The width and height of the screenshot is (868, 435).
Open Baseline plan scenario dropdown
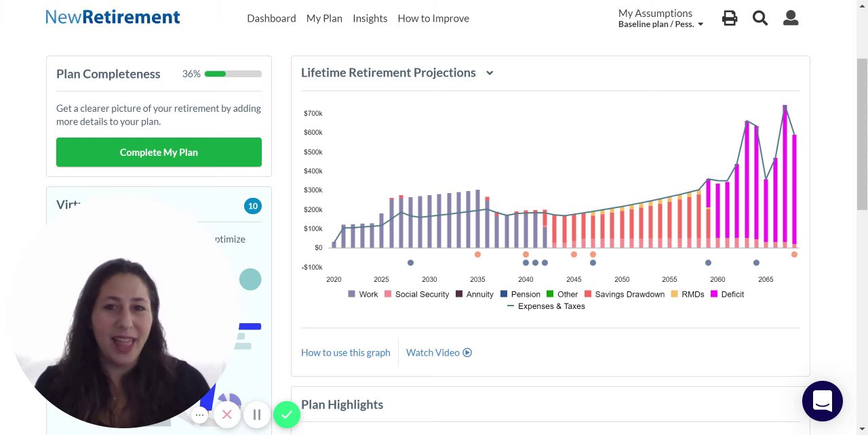click(x=660, y=24)
